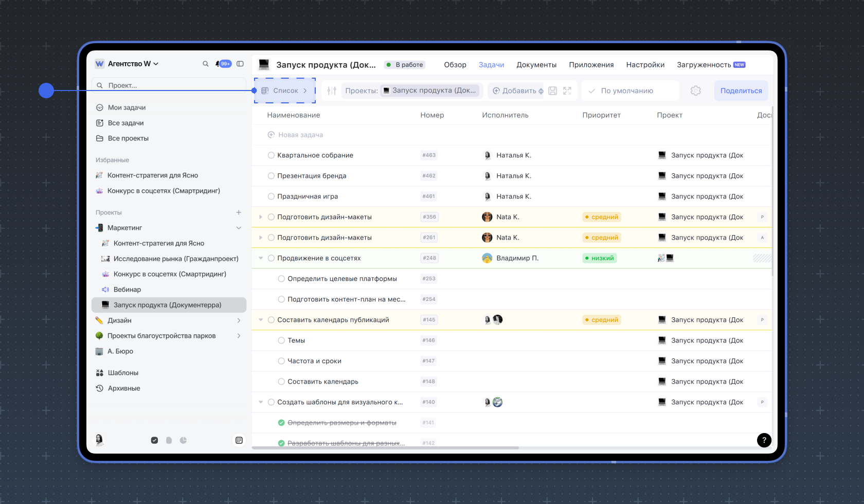Image resolution: width=864 pixels, height=504 pixels.
Task: Open the filter sliders icon in toolbar
Action: 332,91
